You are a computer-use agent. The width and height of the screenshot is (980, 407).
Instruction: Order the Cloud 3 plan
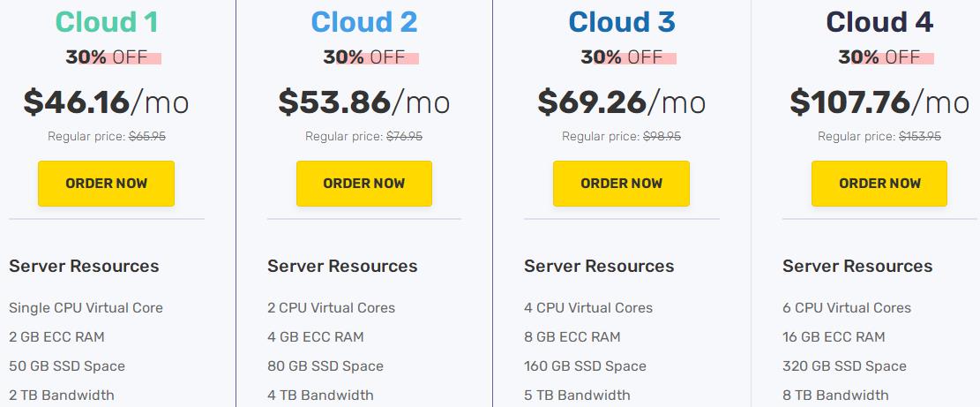click(621, 184)
